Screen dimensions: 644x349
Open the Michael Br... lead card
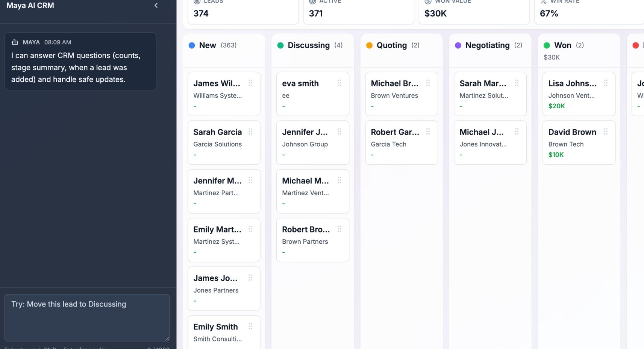click(402, 94)
